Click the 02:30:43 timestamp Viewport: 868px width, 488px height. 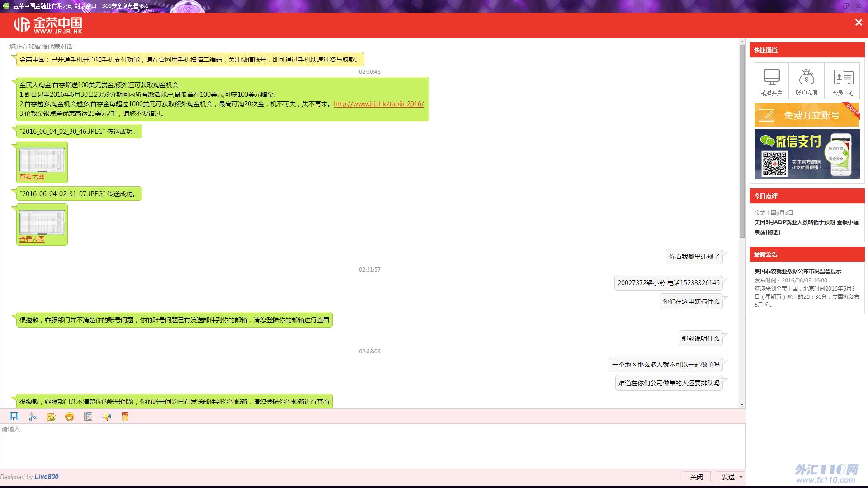pyautogui.click(x=370, y=71)
